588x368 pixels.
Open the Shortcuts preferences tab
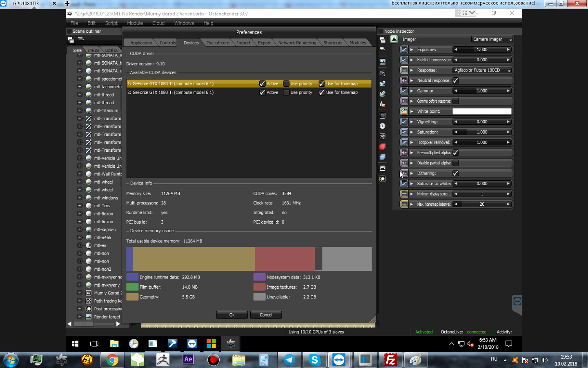pos(333,43)
